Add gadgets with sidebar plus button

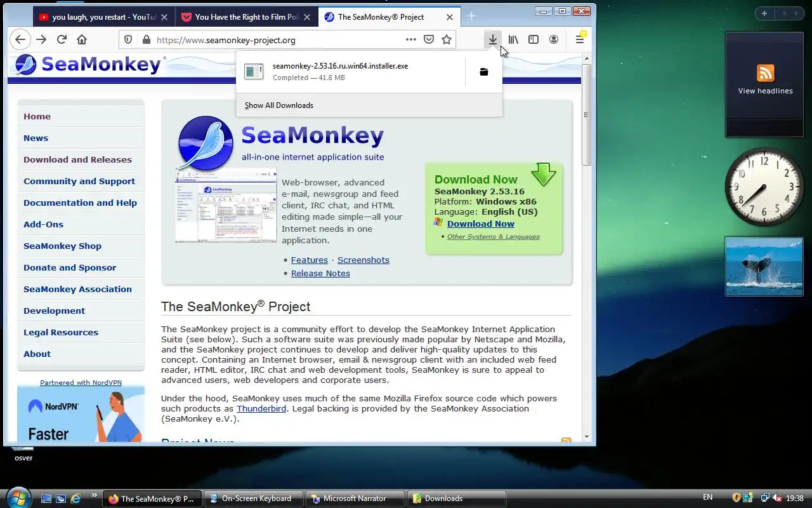pyautogui.click(x=764, y=13)
